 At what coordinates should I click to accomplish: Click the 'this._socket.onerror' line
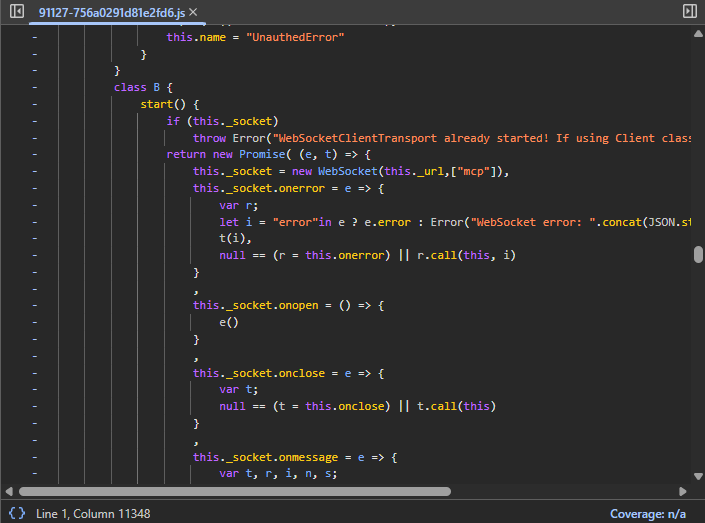(288, 188)
